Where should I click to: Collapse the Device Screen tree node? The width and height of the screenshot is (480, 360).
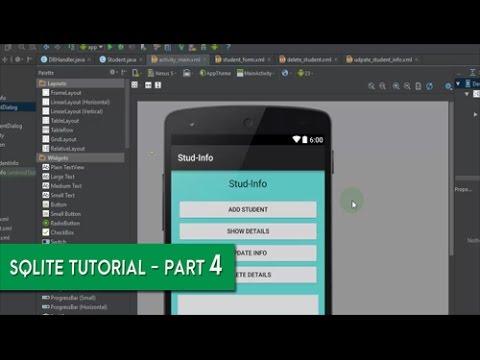[458, 83]
